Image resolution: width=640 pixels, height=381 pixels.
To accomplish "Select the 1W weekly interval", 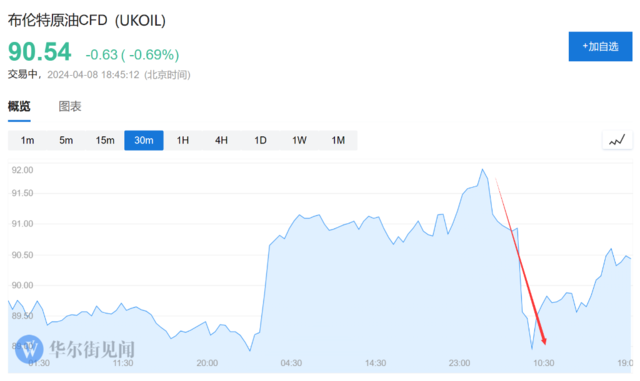I will [299, 140].
